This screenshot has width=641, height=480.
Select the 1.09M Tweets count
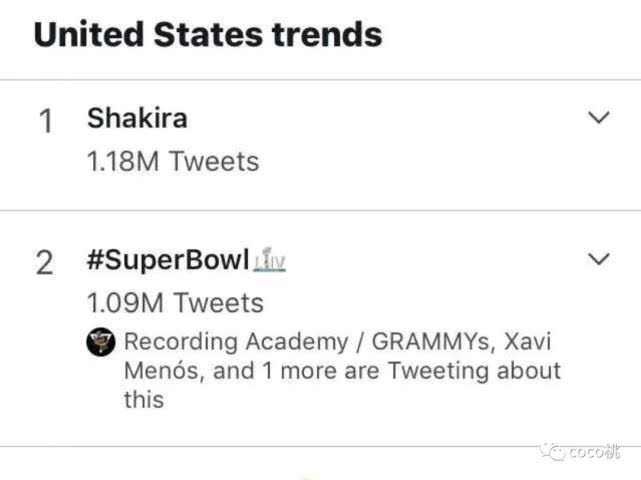[175, 302]
